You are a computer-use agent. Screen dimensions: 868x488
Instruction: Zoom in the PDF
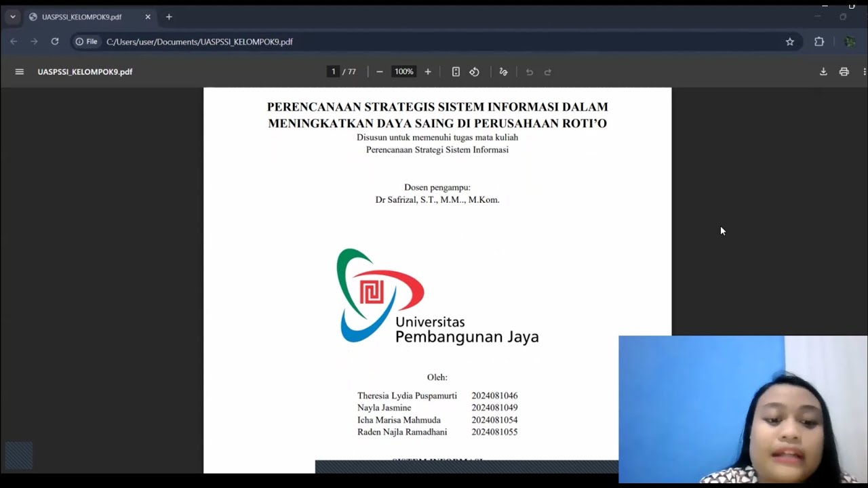[428, 72]
